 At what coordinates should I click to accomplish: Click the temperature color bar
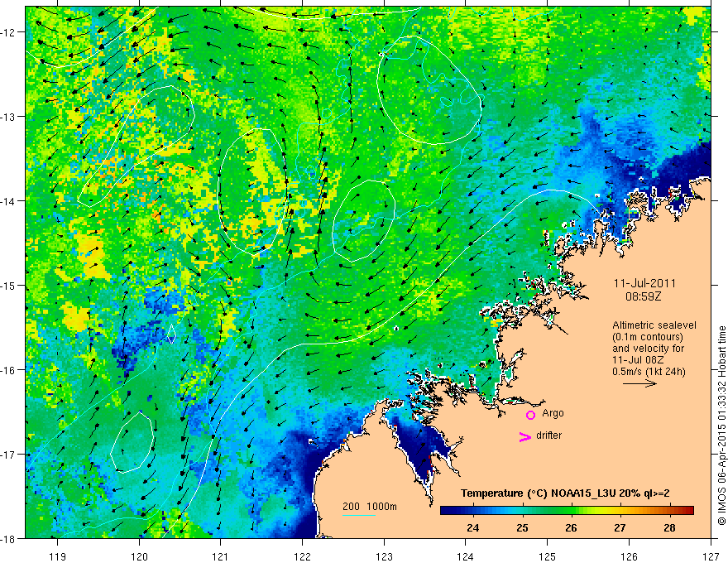[x=567, y=510]
